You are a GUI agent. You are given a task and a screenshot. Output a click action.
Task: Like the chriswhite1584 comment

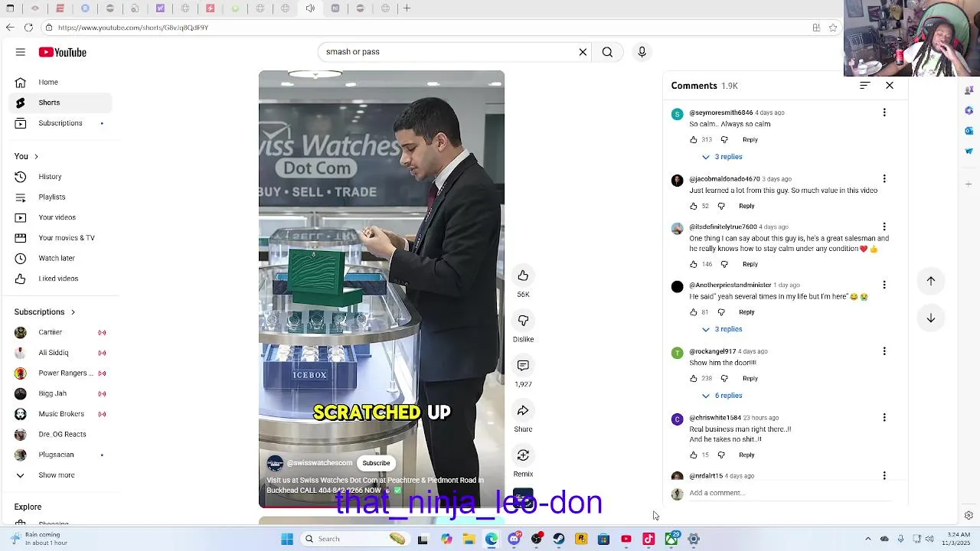pyautogui.click(x=694, y=455)
